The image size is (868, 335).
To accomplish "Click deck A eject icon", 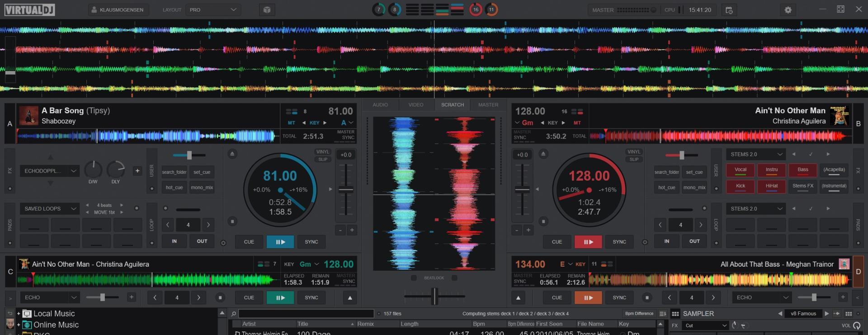I will point(232,154).
